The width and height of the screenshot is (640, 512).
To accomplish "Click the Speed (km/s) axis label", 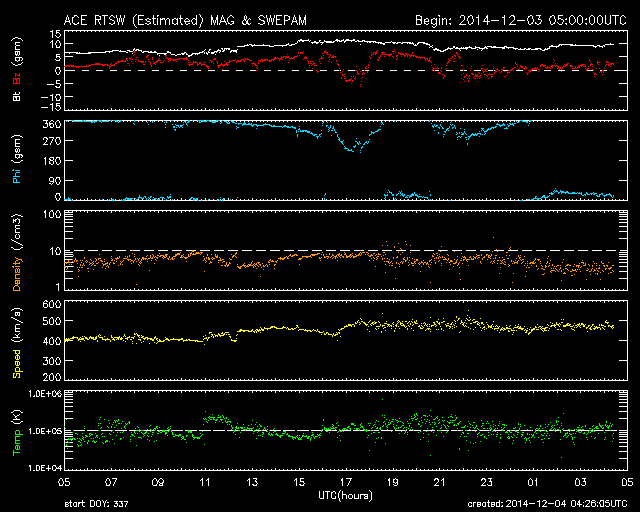I will 16,341.
